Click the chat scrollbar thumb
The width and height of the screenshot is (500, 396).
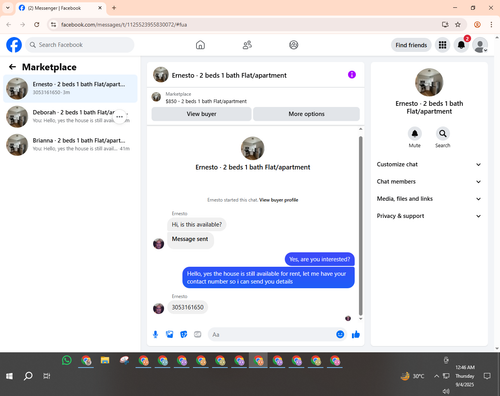coord(360,225)
